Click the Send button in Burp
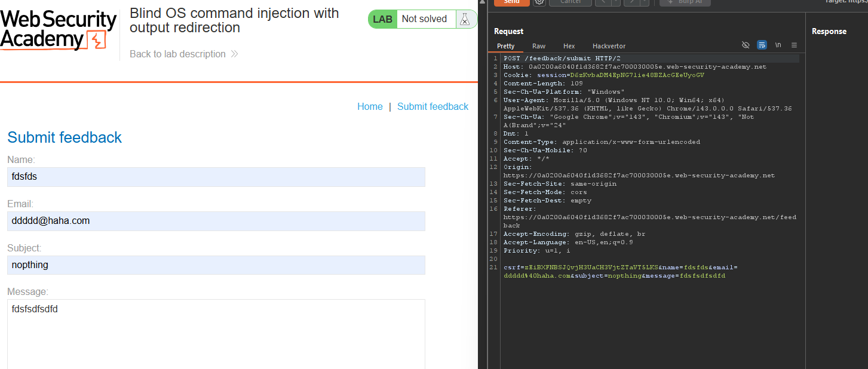 click(x=512, y=2)
